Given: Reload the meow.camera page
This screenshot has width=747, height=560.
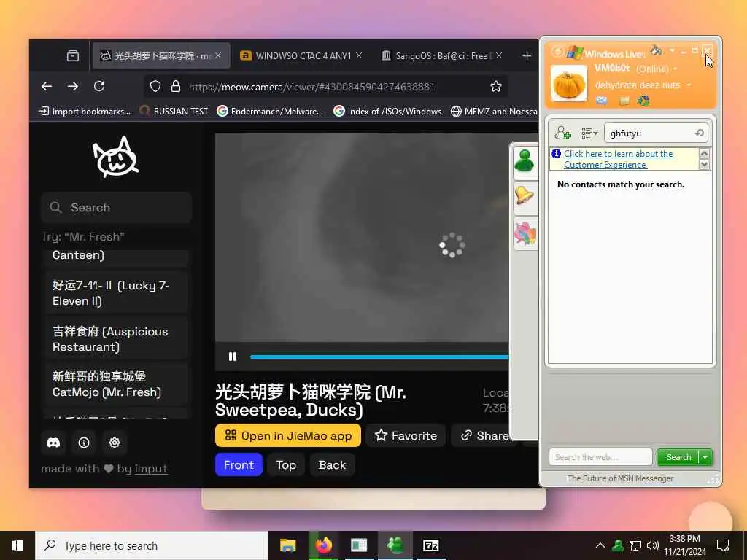Looking at the screenshot, I should pyautogui.click(x=99, y=86).
